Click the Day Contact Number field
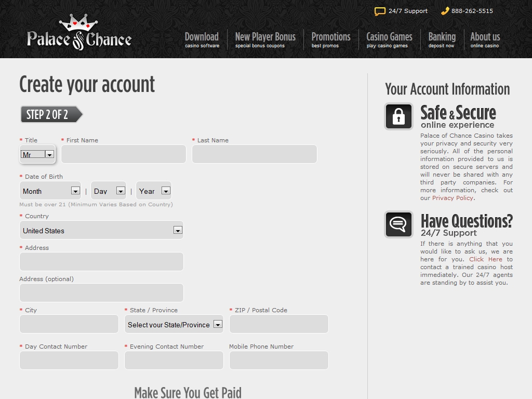This screenshot has height=399, width=532. [69, 361]
